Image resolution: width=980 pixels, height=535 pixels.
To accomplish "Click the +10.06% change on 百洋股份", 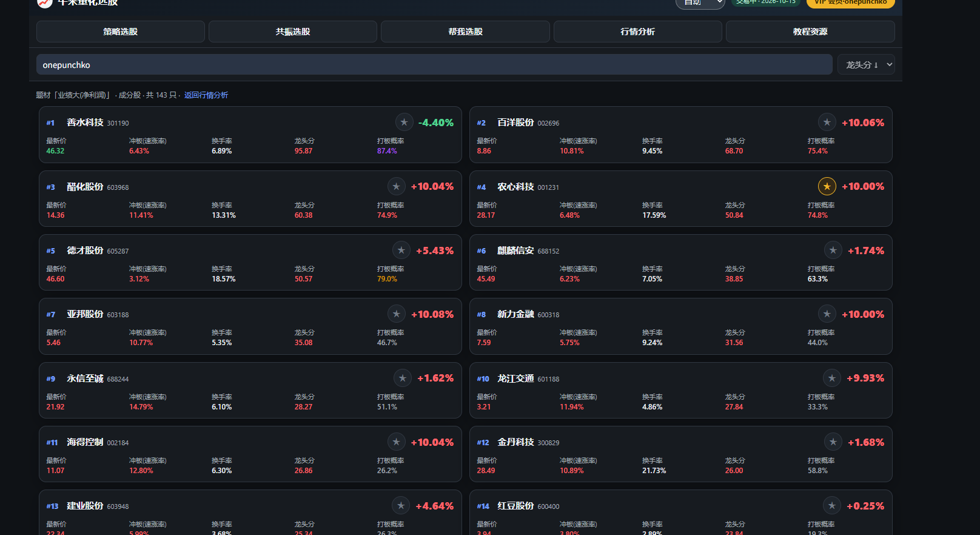I will click(863, 123).
